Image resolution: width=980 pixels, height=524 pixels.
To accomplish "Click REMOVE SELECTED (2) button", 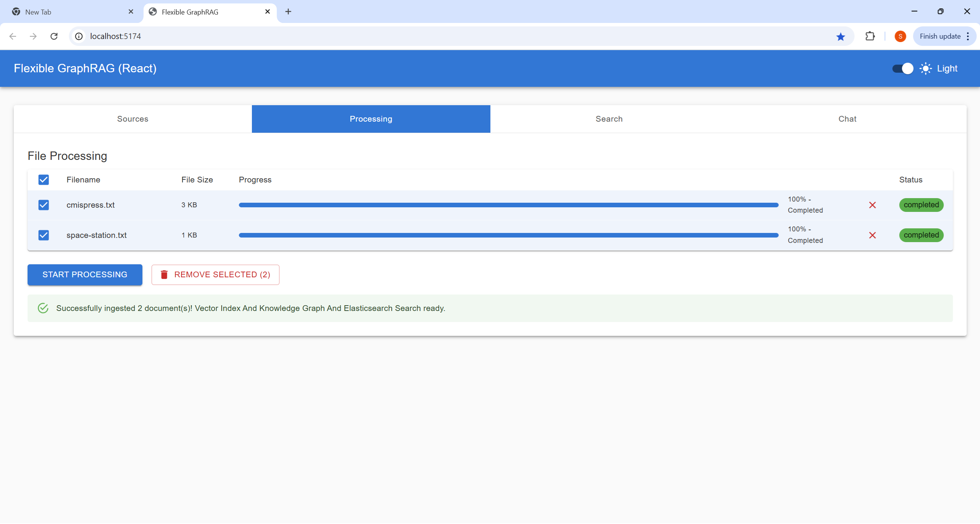I will click(x=215, y=275).
